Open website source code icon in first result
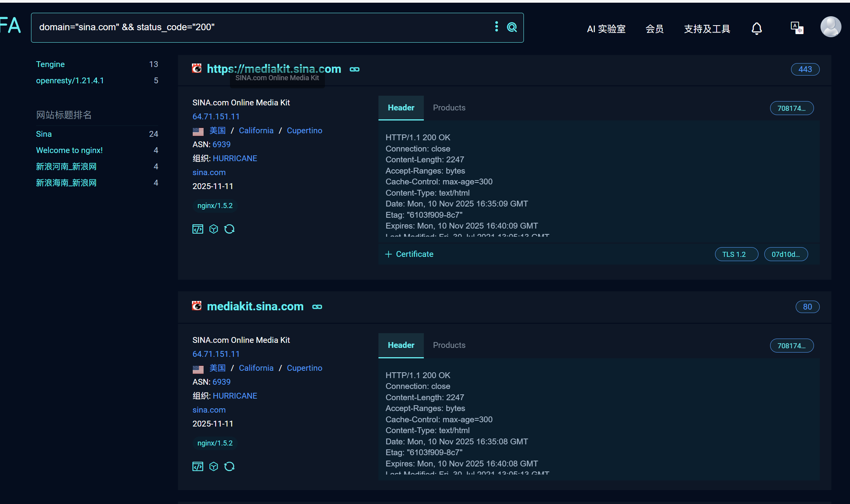This screenshot has width=850, height=504. (198, 229)
